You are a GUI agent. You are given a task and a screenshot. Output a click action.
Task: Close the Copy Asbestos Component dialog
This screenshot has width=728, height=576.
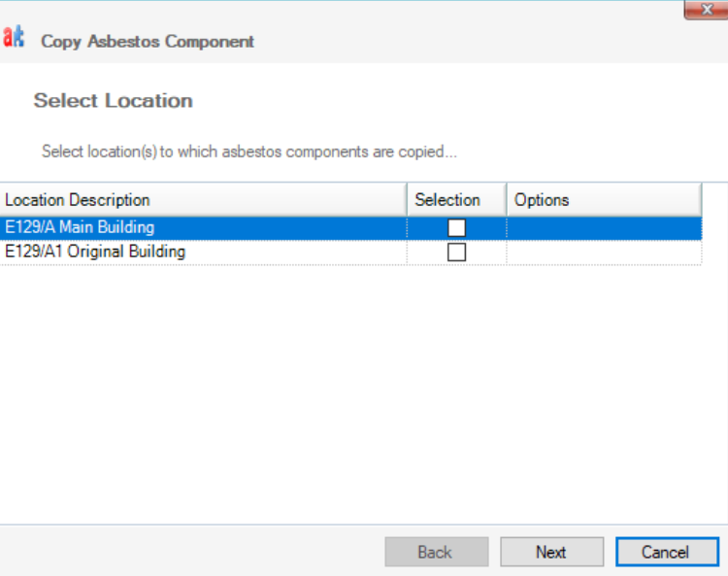click(x=706, y=10)
